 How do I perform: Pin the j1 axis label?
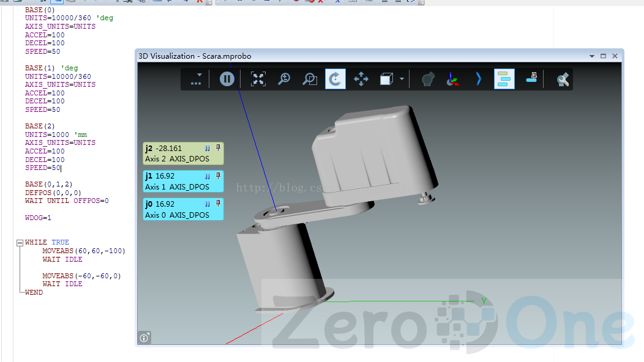tap(218, 175)
